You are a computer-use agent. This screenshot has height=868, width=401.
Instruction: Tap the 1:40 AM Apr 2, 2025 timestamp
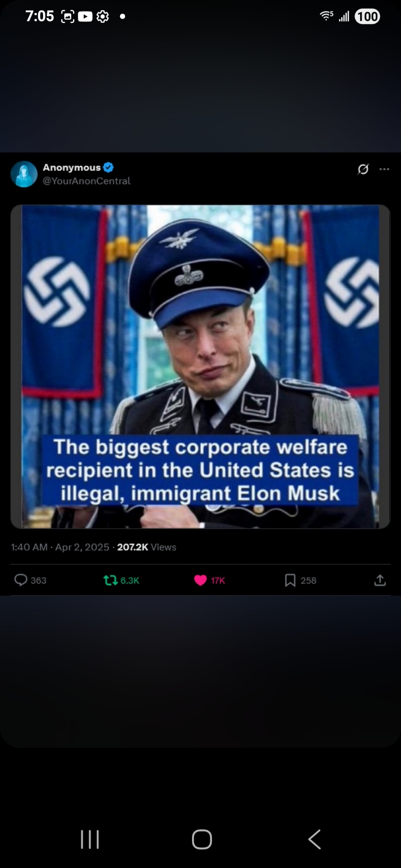tap(60, 547)
